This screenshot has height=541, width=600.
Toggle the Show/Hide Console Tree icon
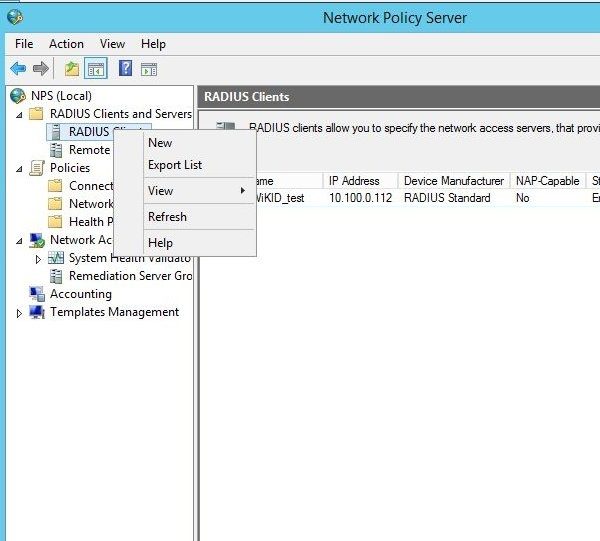[96, 69]
